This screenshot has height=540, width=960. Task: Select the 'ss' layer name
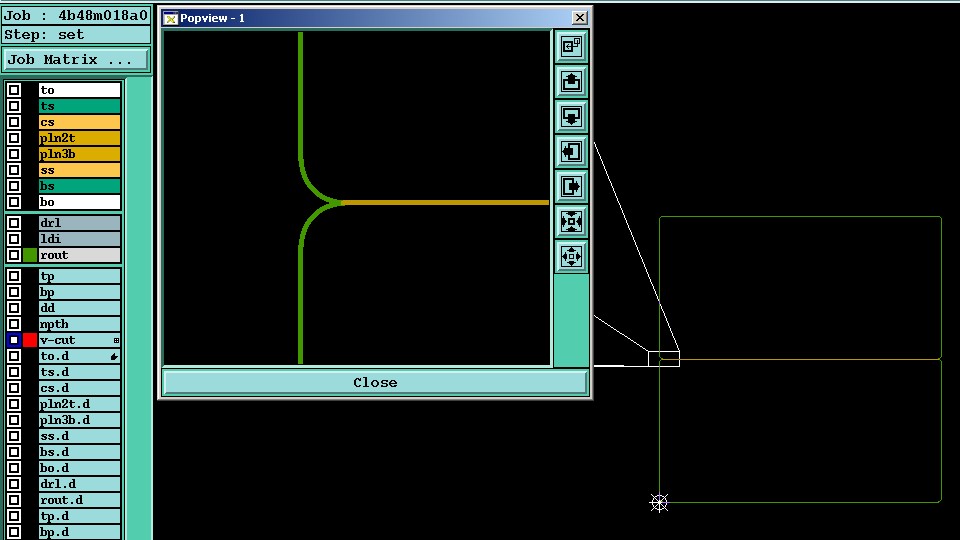tap(80, 170)
